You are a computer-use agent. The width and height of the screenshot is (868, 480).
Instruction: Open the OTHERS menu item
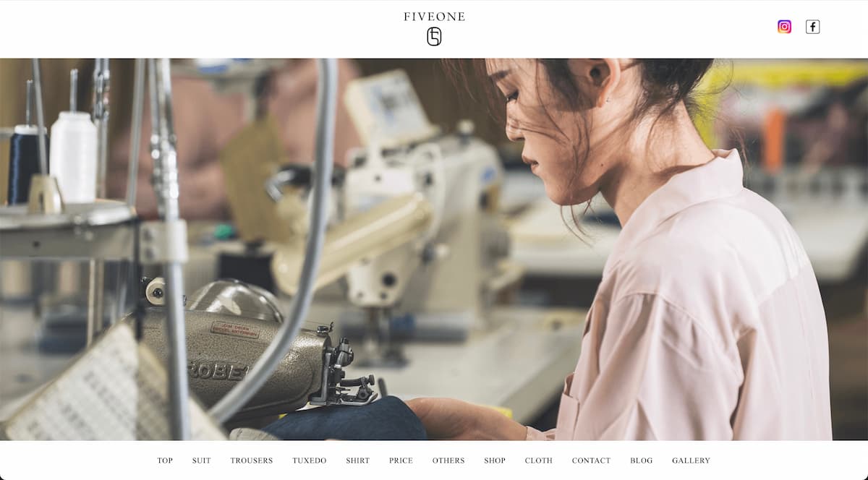[x=448, y=460]
